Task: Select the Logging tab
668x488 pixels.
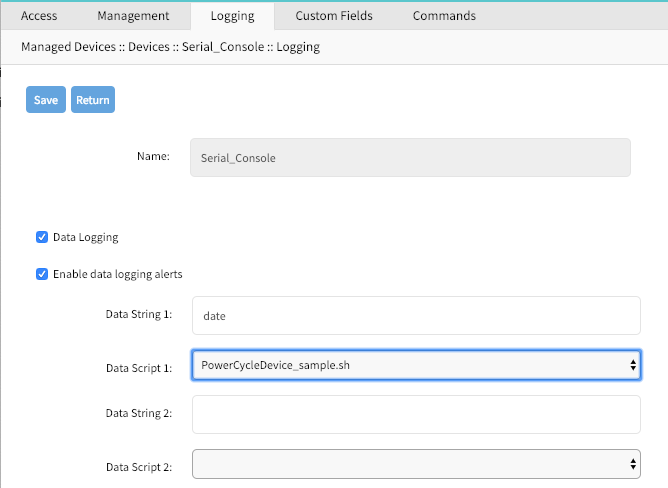Action: click(232, 16)
